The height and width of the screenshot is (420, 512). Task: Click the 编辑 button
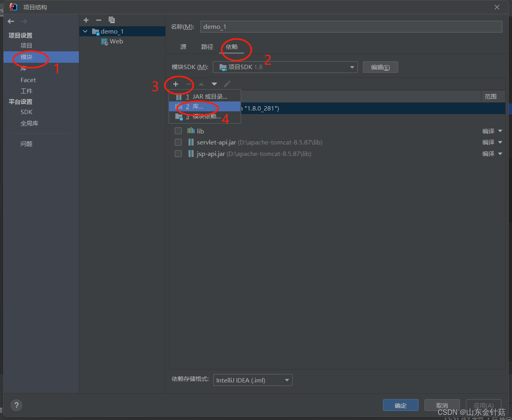point(381,67)
